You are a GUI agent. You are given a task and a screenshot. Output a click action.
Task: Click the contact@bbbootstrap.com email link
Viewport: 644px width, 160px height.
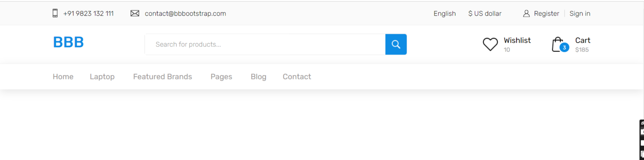coord(185,14)
